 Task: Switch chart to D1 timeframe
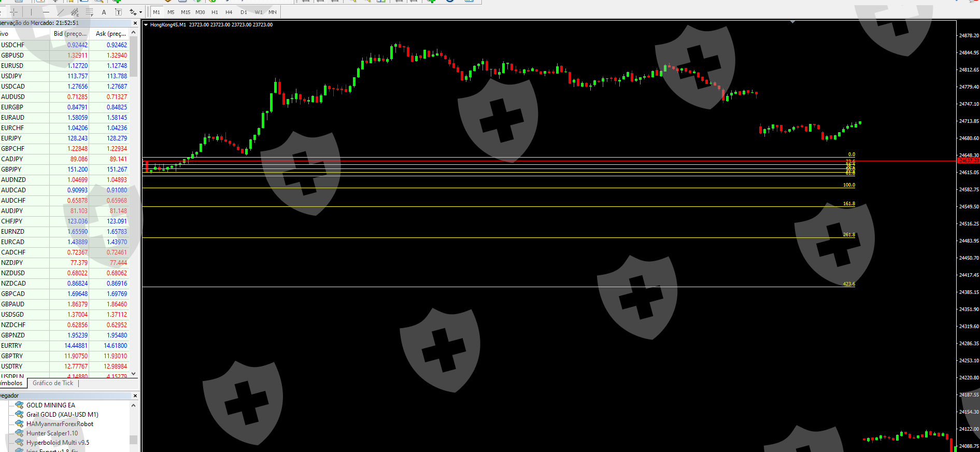point(244,12)
